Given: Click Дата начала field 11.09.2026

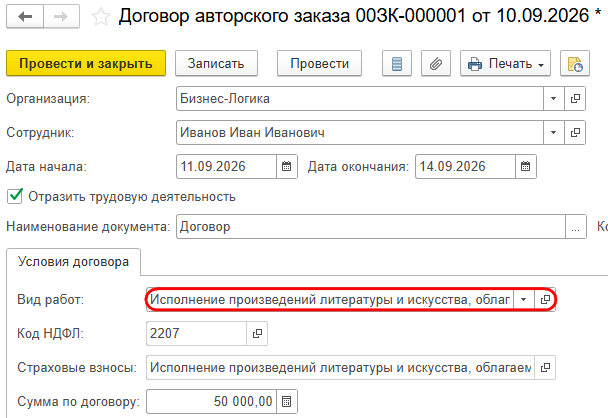Looking at the screenshot, I should click(x=226, y=166).
